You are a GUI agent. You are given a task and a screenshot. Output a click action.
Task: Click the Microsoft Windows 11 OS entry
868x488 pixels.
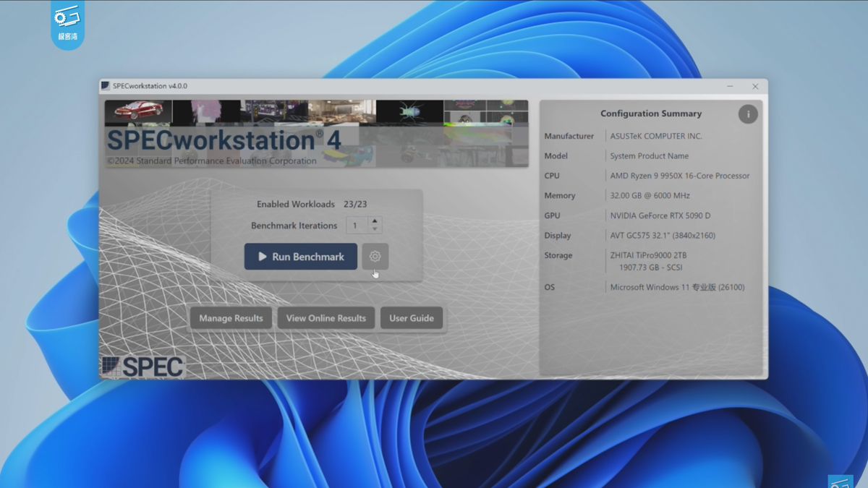point(677,287)
